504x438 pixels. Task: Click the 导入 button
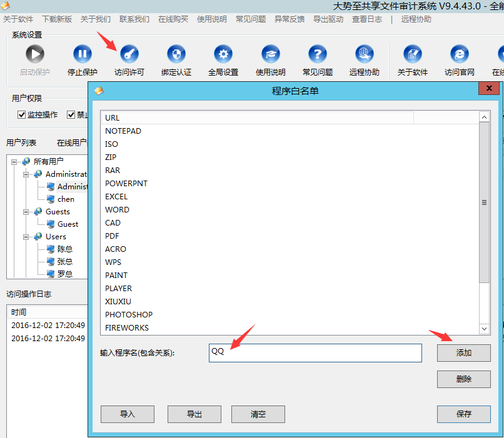(128, 414)
